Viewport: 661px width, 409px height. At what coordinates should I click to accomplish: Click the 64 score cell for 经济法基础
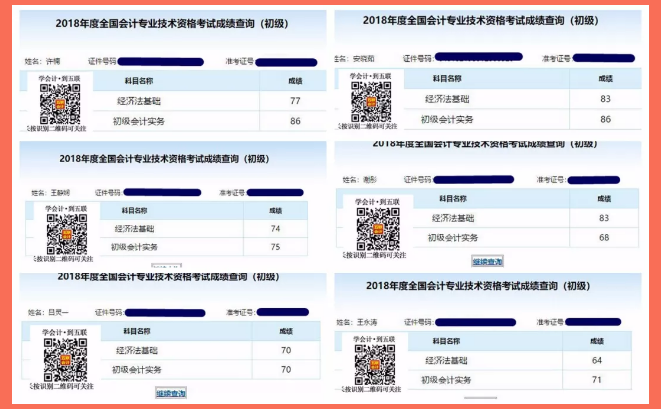point(597,360)
